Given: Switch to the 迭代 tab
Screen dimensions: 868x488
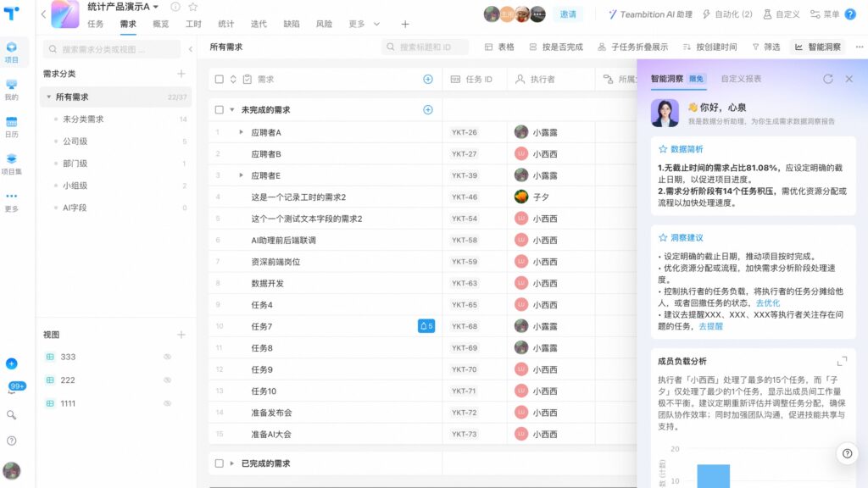Looking at the screenshot, I should click(x=259, y=24).
